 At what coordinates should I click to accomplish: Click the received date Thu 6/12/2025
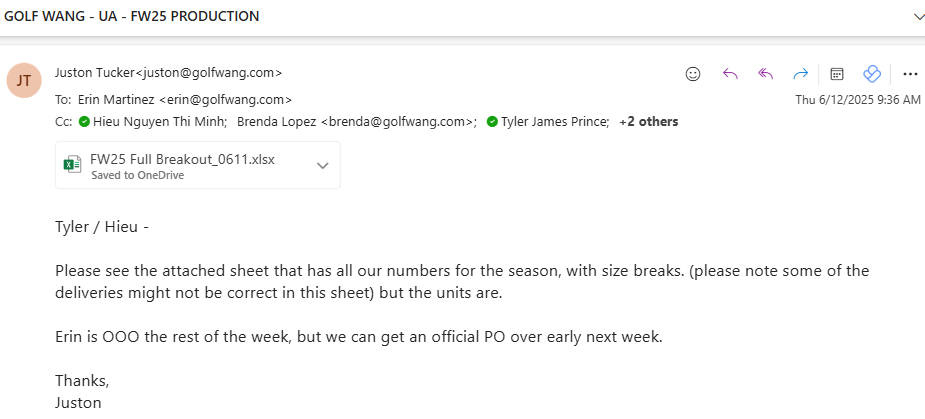857,99
